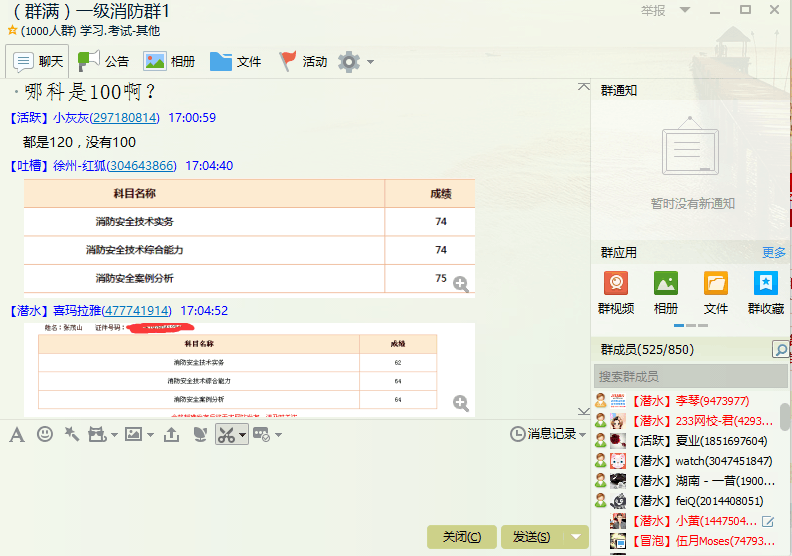
Task: Click the magic emoticon wand icon
Action: [x=71, y=434]
